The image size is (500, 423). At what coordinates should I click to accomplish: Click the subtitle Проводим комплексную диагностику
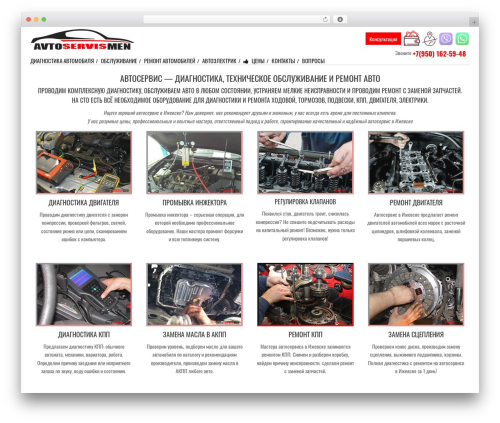[x=250, y=90]
